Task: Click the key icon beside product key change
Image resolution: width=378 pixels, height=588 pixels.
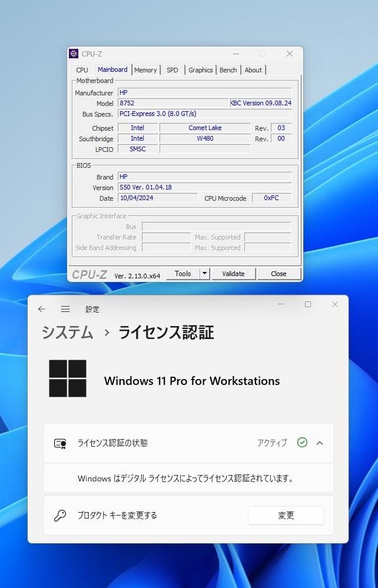Action: (x=60, y=516)
